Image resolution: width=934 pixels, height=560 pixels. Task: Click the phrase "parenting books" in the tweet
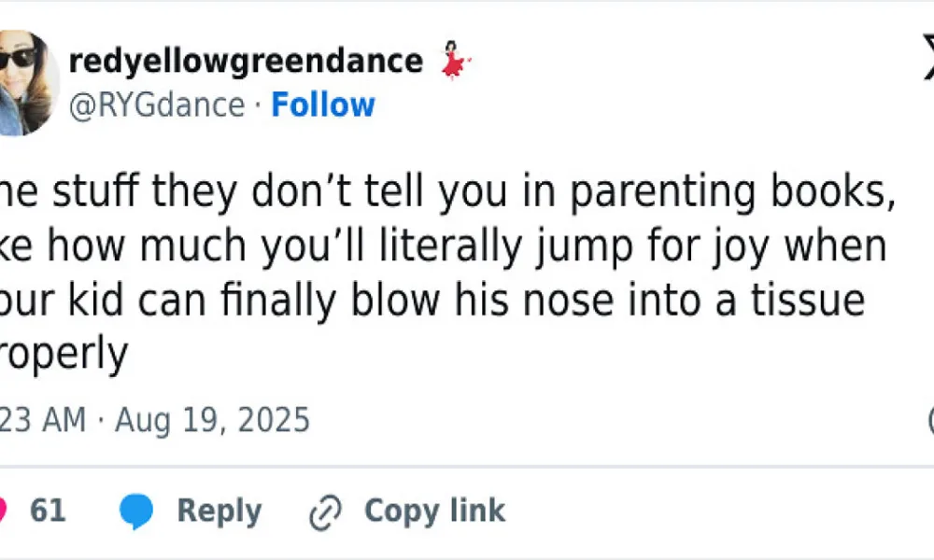click(724, 194)
